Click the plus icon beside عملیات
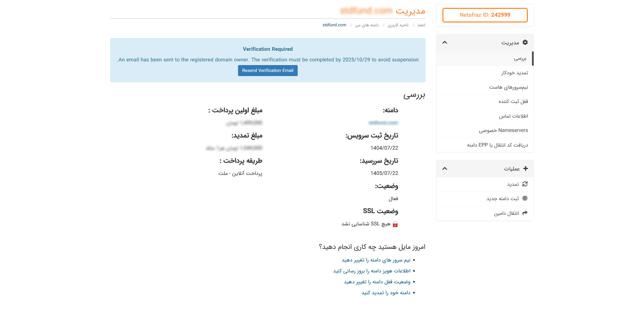 pos(525,168)
